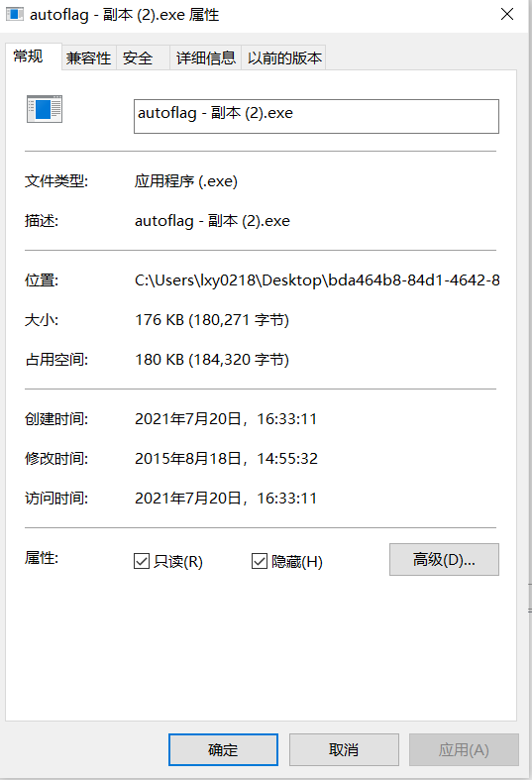Screen dimensions: 532x780
Task: Click the application file icon beside filename
Action: point(45,109)
